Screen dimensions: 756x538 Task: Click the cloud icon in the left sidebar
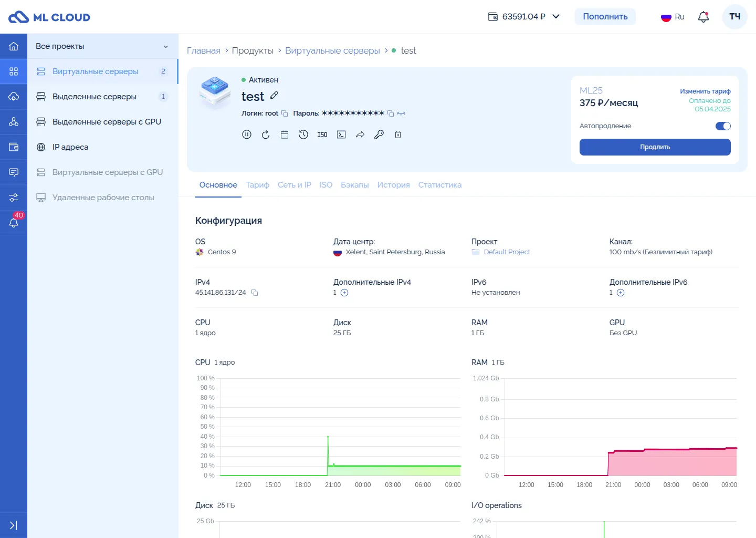[x=14, y=97]
